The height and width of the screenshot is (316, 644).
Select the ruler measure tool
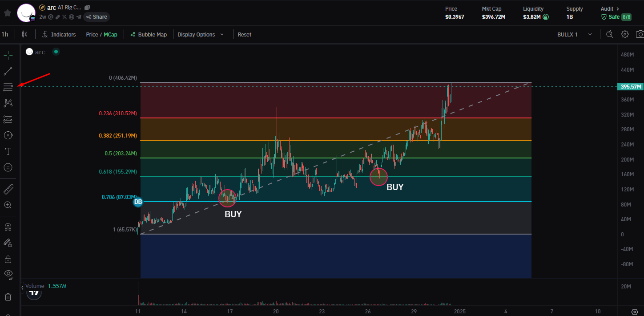coord(8,189)
